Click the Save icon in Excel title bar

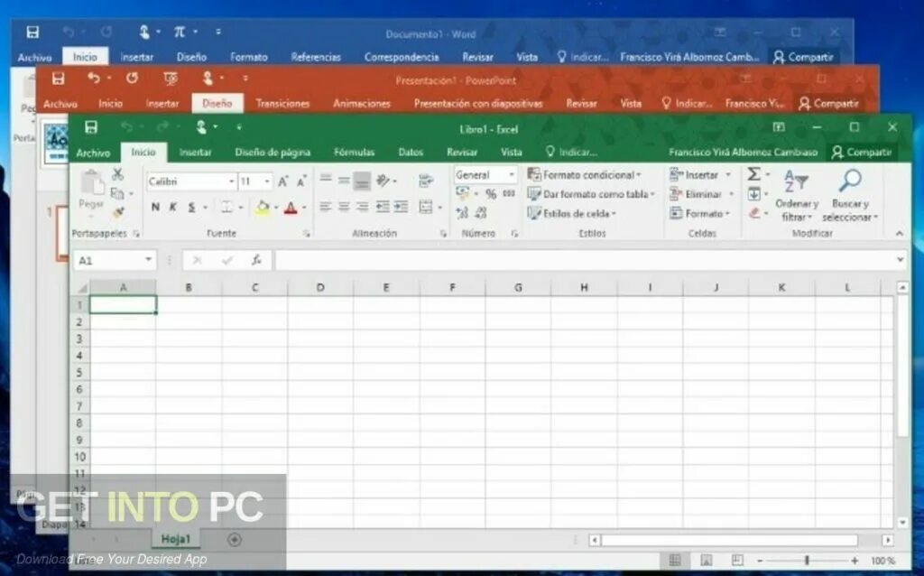click(x=91, y=127)
